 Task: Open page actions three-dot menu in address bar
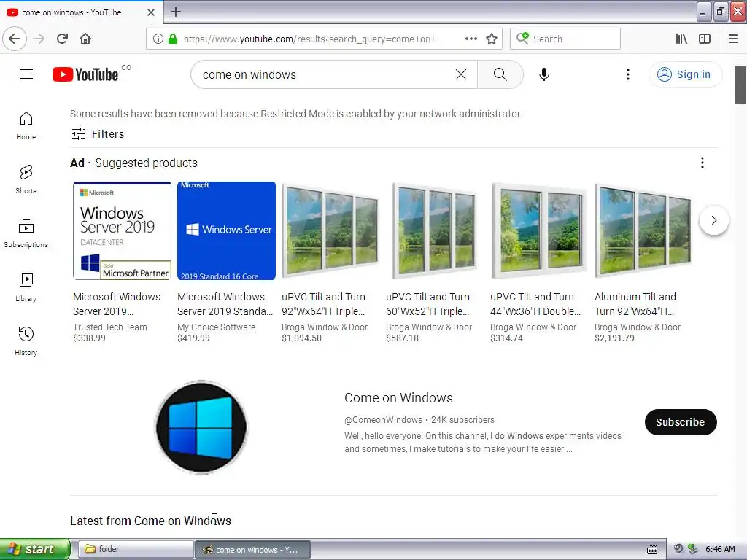tap(471, 39)
